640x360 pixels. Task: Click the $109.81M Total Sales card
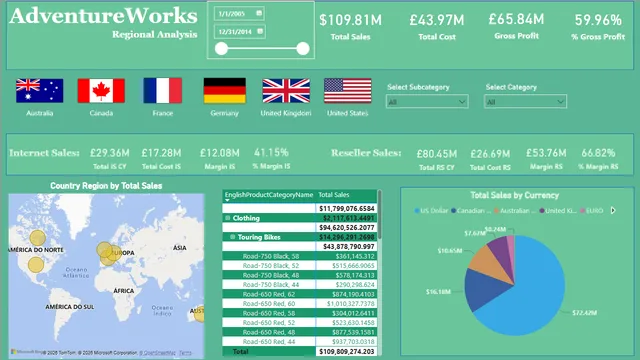pyautogui.click(x=351, y=27)
